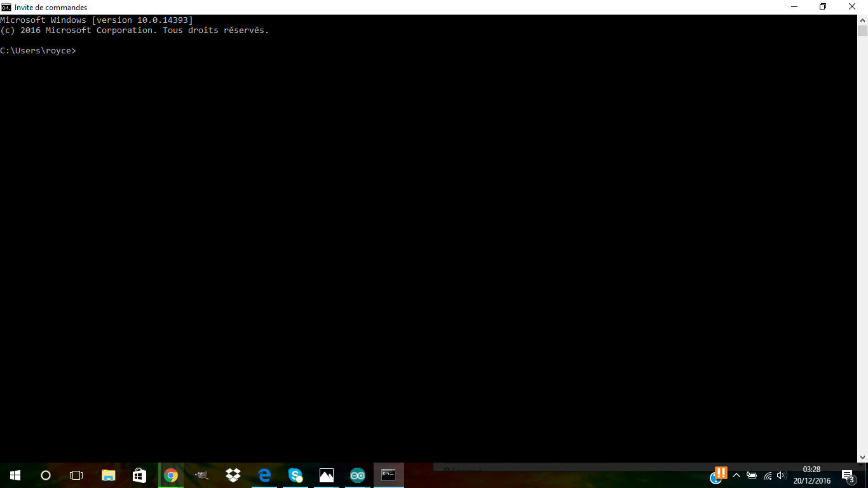Click the Cortana search circle
The image size is (868, 488).
tap(46, 475)
